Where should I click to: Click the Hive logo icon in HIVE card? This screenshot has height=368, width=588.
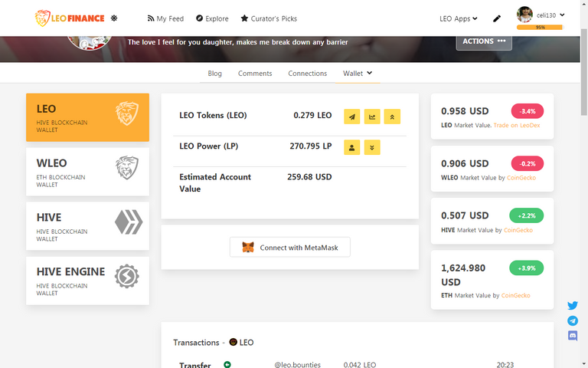[129, 222]
